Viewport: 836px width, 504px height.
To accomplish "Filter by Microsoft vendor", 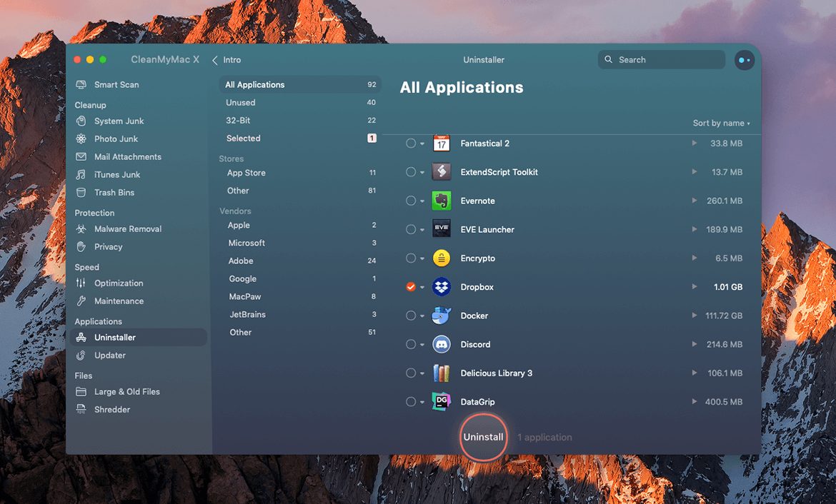I will (x=300, y=243).
